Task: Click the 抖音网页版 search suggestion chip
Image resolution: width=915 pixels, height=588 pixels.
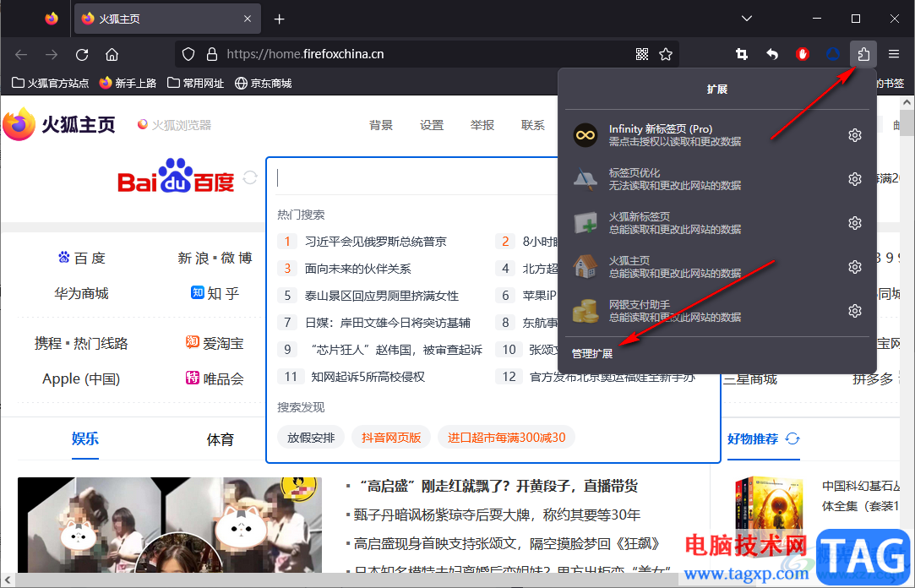Action: click(391, 438)
